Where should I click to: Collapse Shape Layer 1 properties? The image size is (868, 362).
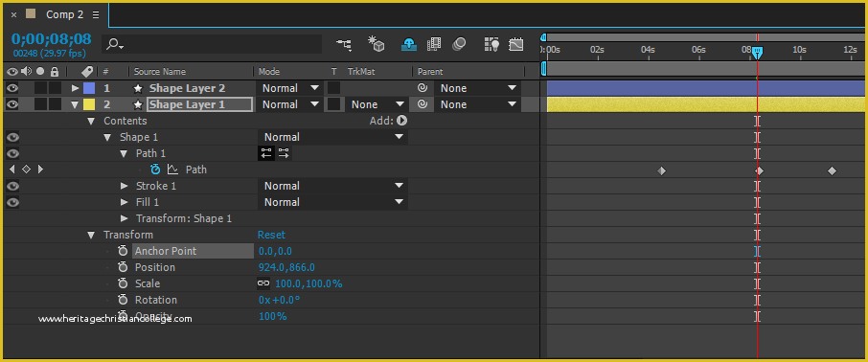(75, 104)
